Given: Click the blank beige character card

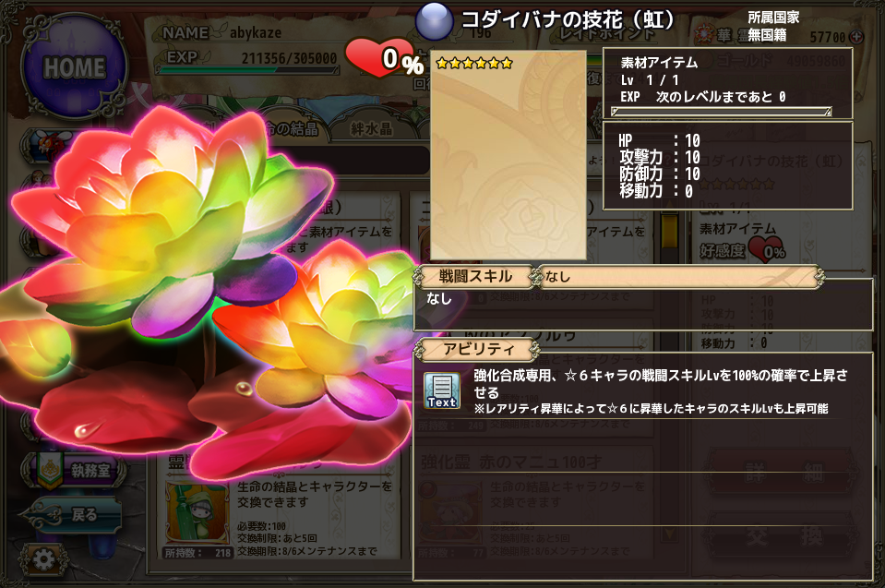Looking at the screenshot, I should (508, 155).
